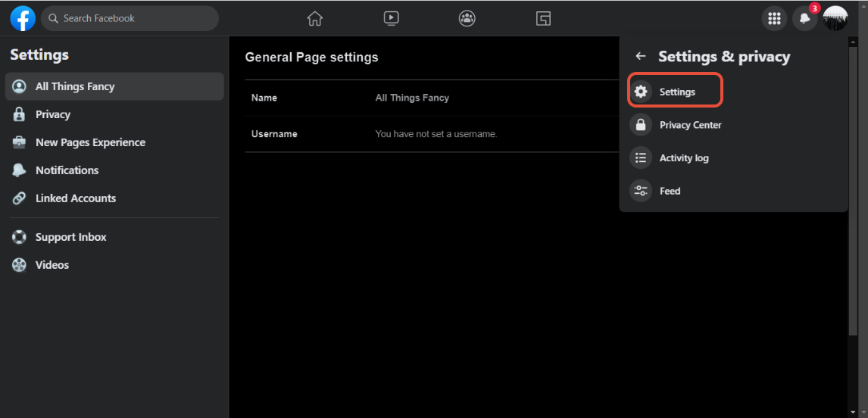Focus the Search Facebook field

(130, 18)
